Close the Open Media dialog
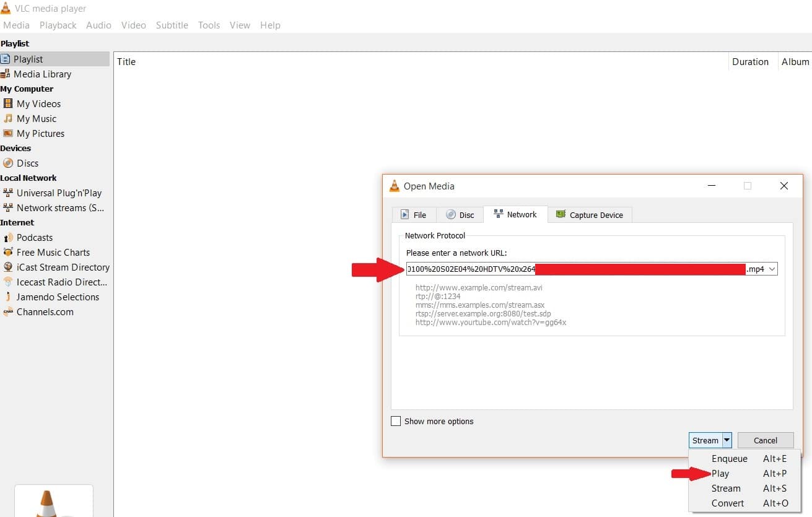The width and height of the screenshot is (812, 517). [784, 186]
